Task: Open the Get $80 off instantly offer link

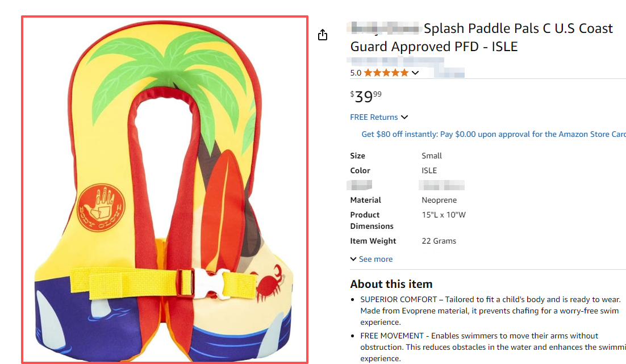Action: (x=493, y=135)
